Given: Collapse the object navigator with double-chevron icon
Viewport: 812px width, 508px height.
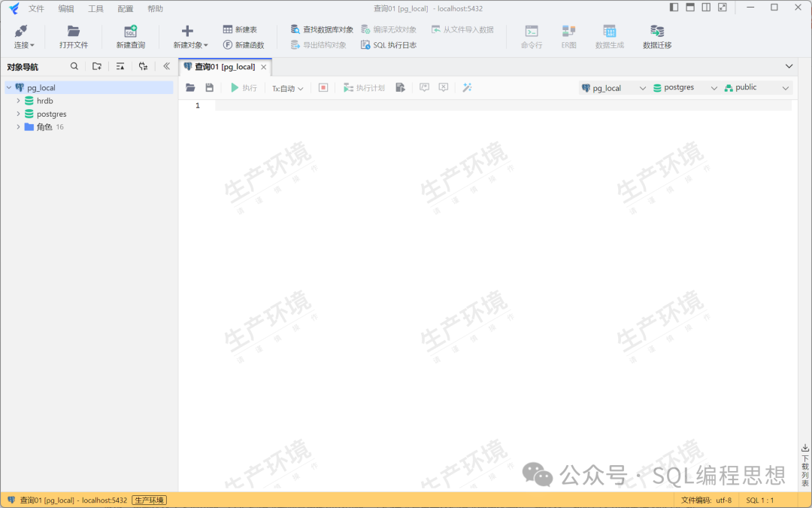Looking at the screenshot, I should pyautogui.click(x=166, y=66).
